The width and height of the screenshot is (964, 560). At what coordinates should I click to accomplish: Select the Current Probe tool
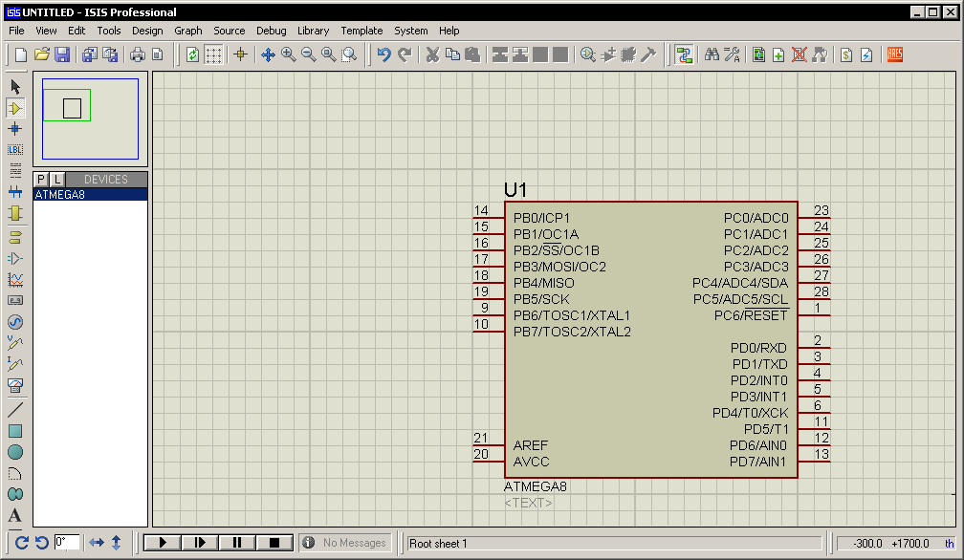[x=15, y=364]
